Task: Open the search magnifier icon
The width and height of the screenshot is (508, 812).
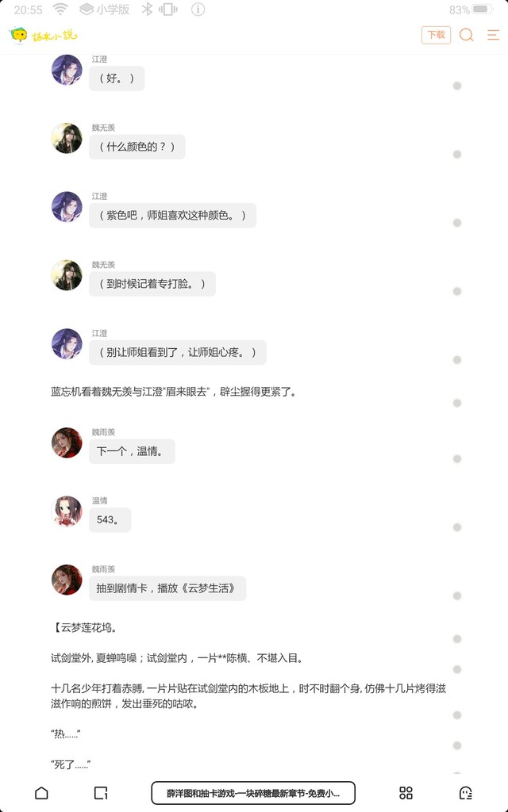Action: [x=466, y=35]
